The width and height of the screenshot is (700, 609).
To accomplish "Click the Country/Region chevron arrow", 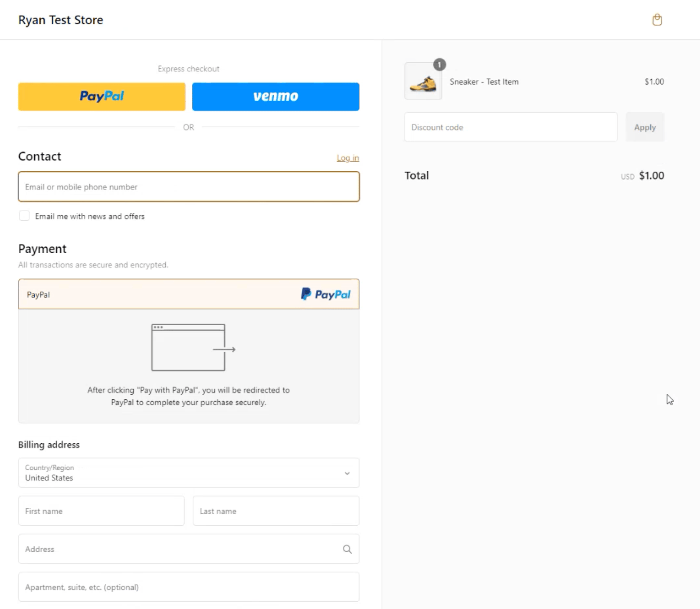I will (347, 473).
